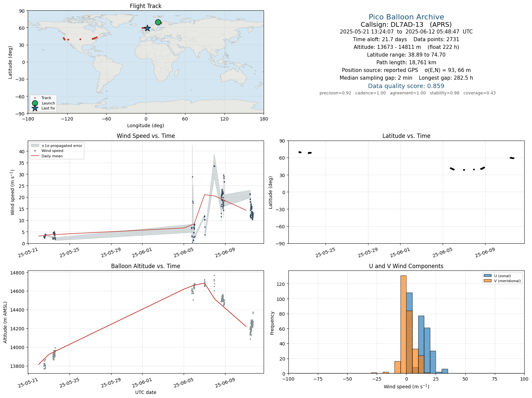Click the Balloon Altitude vs. Time title
The image size is (532, 398).
[146, 266]
